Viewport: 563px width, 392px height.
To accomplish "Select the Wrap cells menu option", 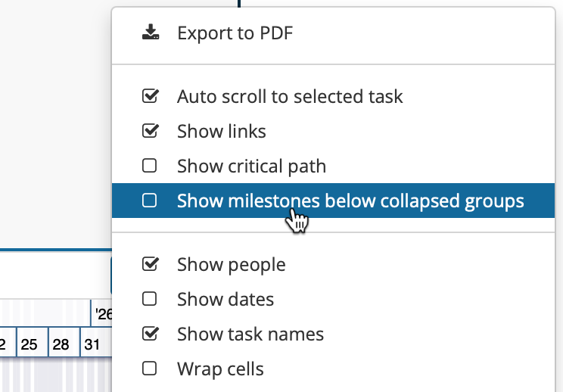I will tap(220, 369).
